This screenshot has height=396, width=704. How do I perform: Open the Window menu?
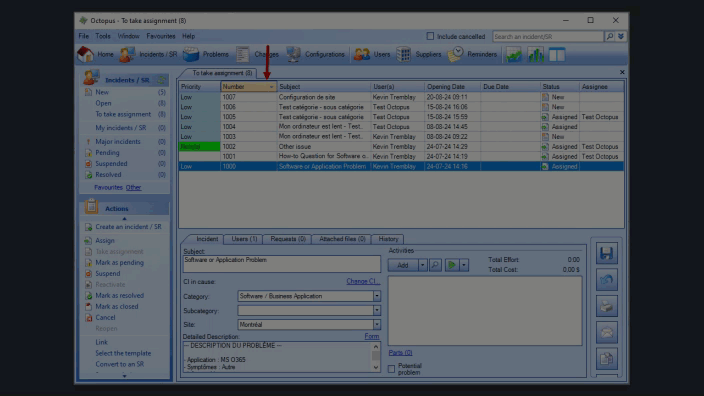[128, 36]
